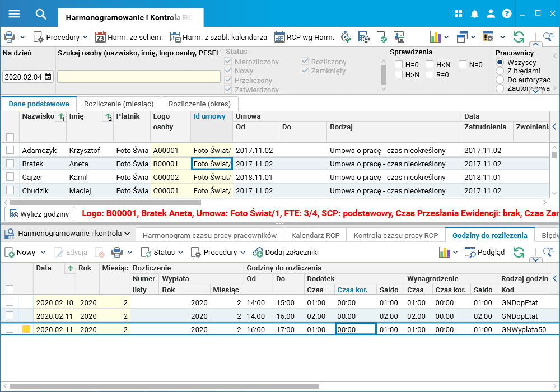This screenshot has width=560, height=392.
Task: Open top grid search filter icon
Action: point(548,36)
